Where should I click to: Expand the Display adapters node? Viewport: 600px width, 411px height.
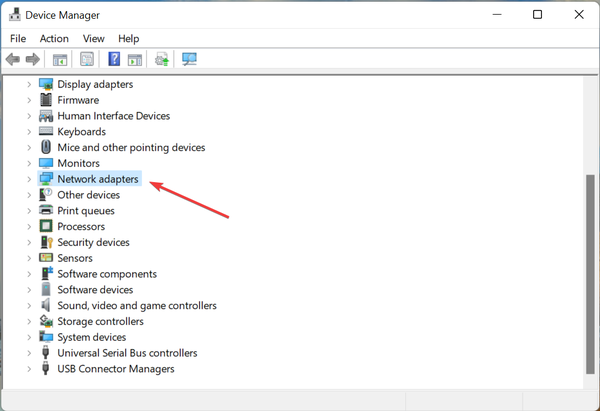29,84
